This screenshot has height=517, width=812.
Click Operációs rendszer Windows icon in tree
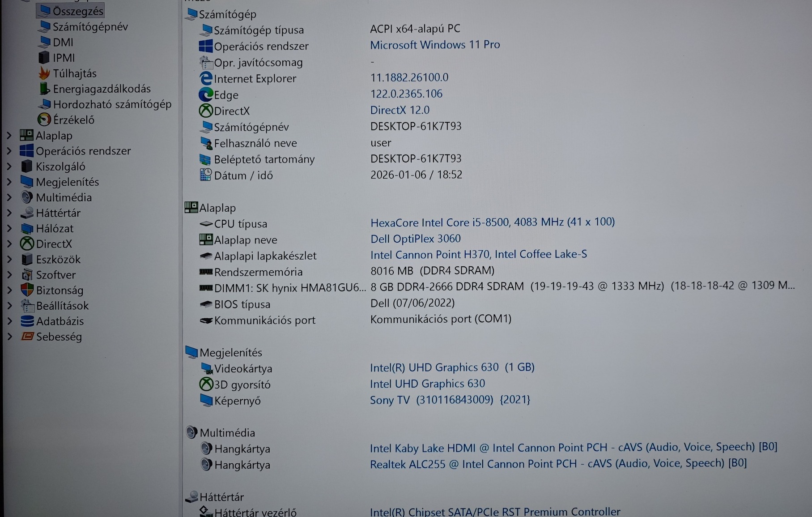[x=27, y=151]
